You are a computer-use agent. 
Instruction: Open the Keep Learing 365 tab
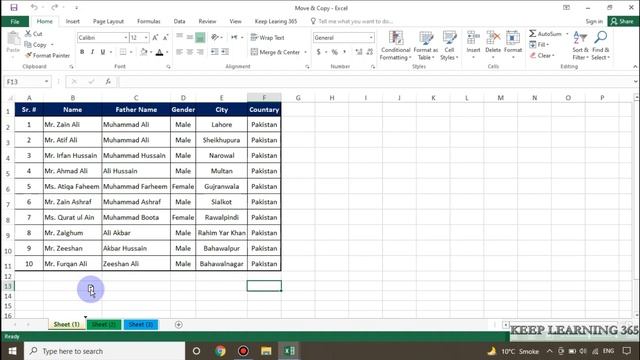[276, 21]
